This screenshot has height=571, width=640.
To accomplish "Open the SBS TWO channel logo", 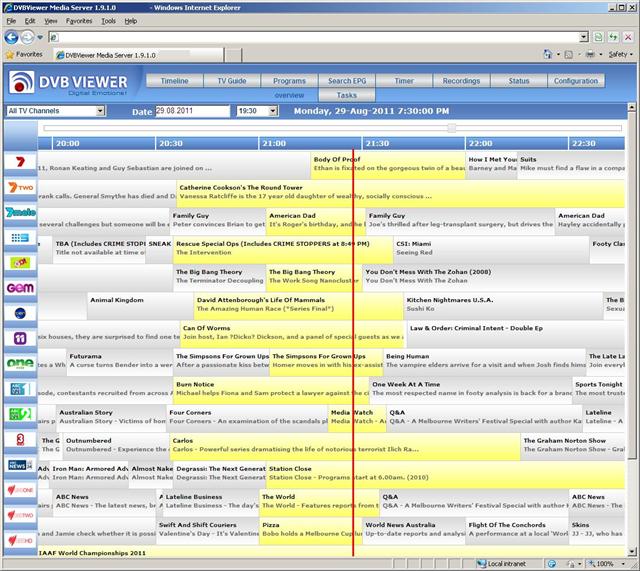I will tap(20, 515).
